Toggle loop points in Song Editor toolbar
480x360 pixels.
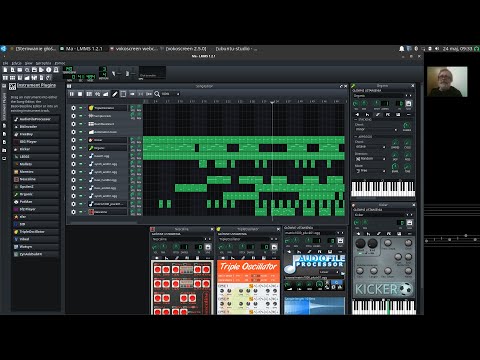140,94
